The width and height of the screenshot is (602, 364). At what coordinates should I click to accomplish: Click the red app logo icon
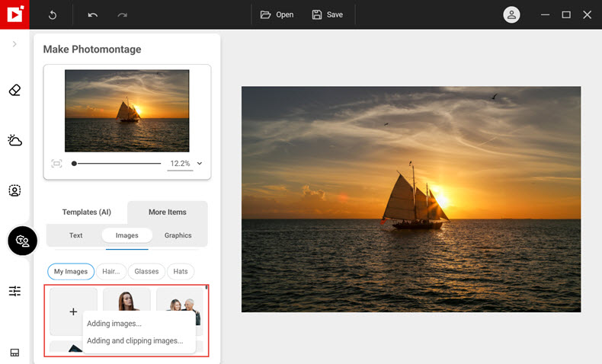click(x=14, y=14)
